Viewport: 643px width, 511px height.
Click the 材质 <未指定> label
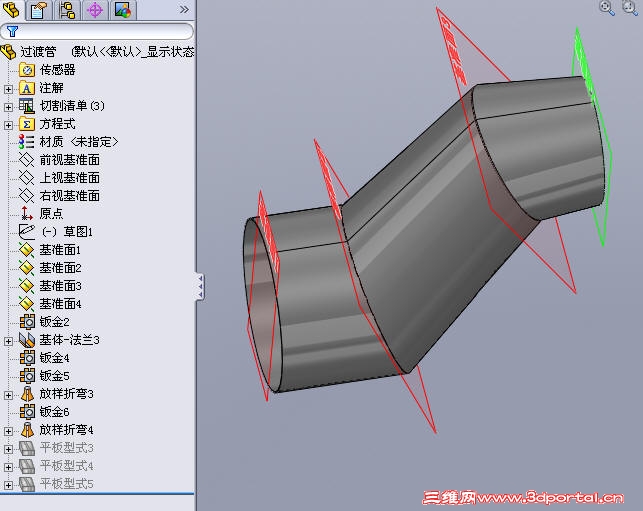[79, 142]
